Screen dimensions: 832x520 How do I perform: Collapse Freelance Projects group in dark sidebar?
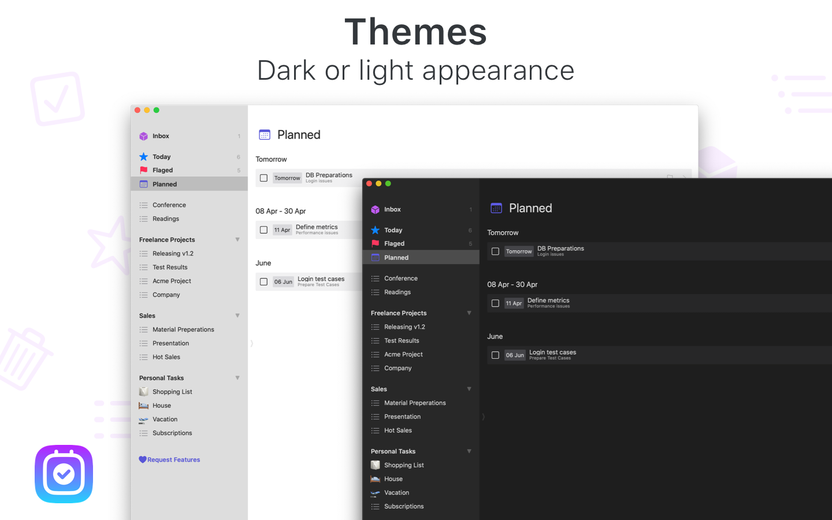[469, 313]
